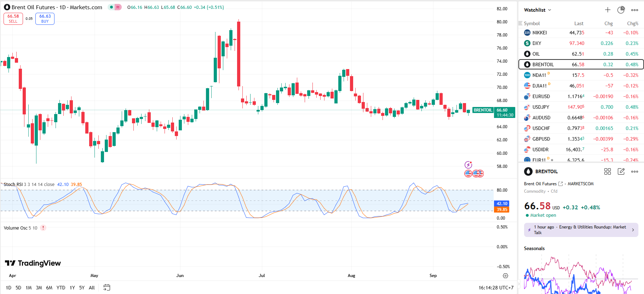The height and width of the screenshot is (294, 644).
Task: Select the YTD time range
Action: coord(61,288)
